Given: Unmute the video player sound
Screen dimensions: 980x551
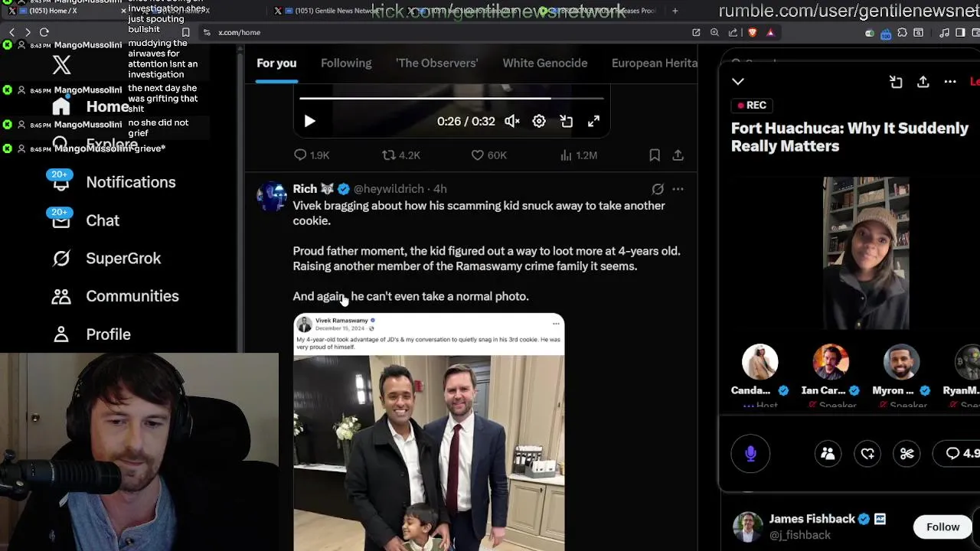Looking at the screenshot, I should pos(512,121).
